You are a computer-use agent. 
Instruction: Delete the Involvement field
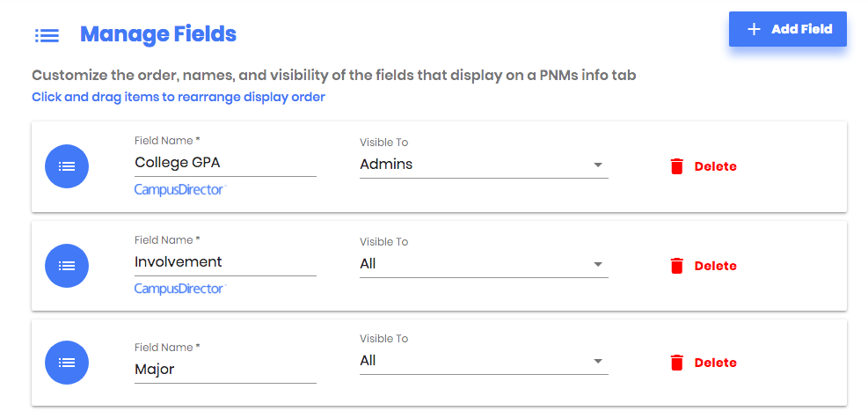pyautogui.click(x=703, y=266)
